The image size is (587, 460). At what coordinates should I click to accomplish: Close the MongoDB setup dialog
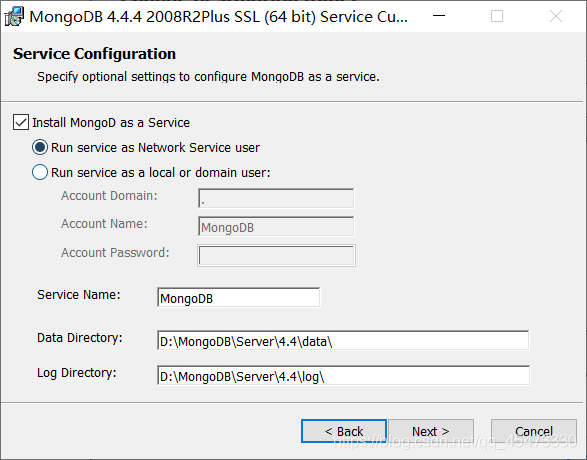click(556, 16)
